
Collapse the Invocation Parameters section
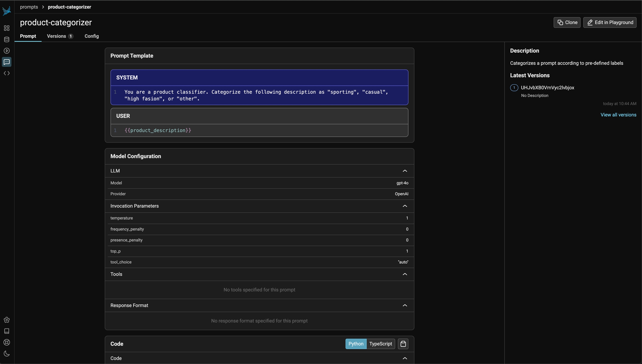pyautogui.click(x=405, y=206)
